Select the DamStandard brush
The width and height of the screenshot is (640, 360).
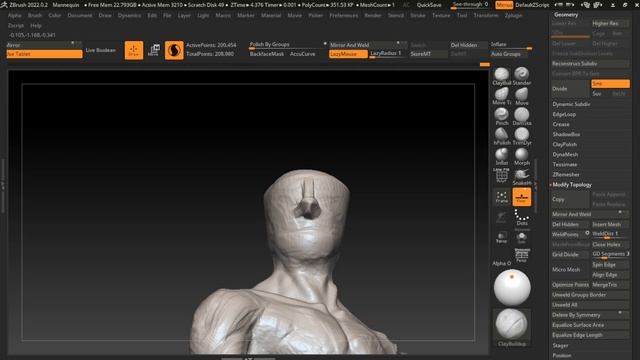522,116
